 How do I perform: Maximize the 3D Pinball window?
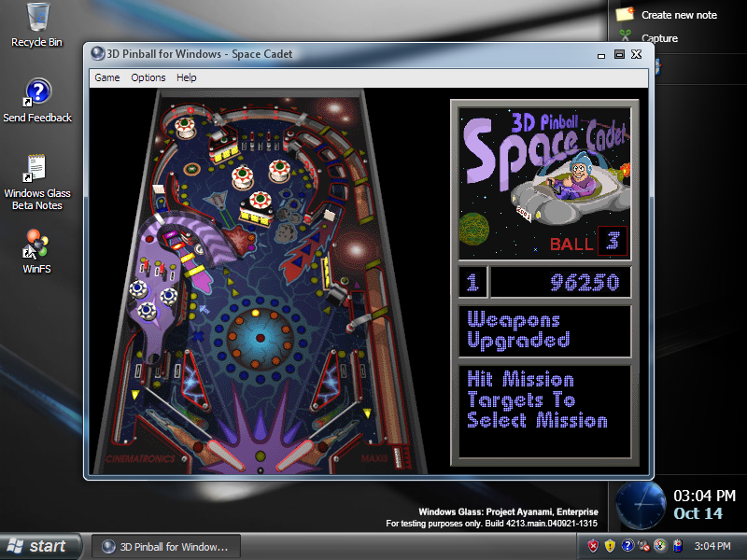(x=619, y=54)
